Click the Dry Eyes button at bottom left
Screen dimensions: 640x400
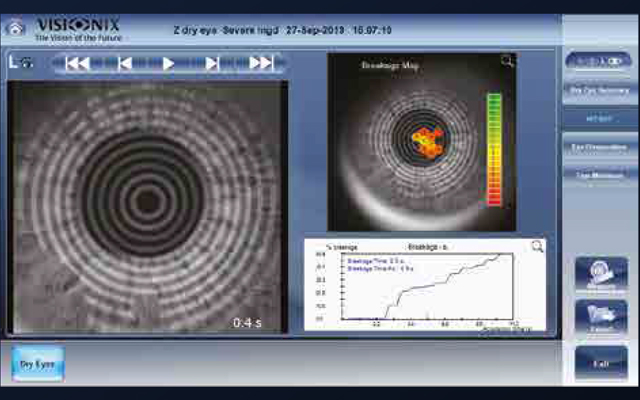pos(38,364)
